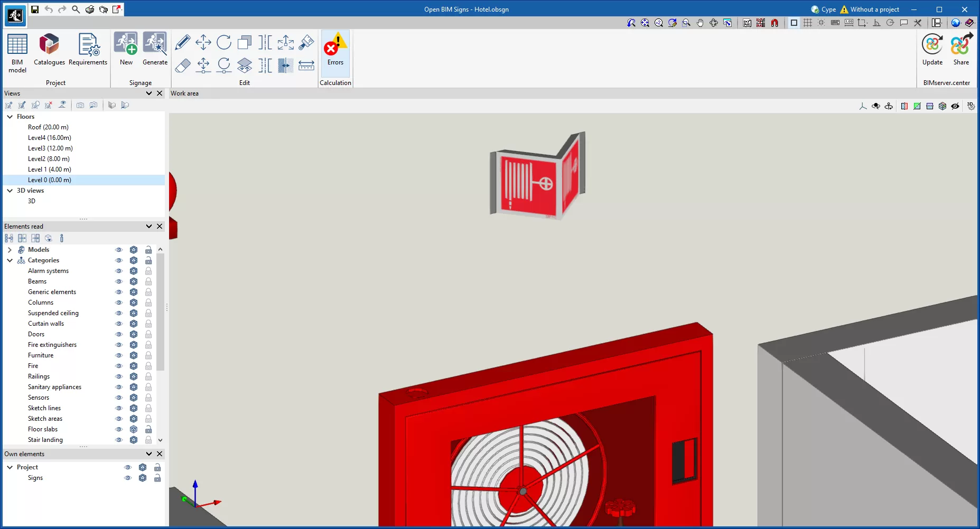980x529 pixels.
Task: Toggle visibility eye for Alarm systems
Action: 119,271
